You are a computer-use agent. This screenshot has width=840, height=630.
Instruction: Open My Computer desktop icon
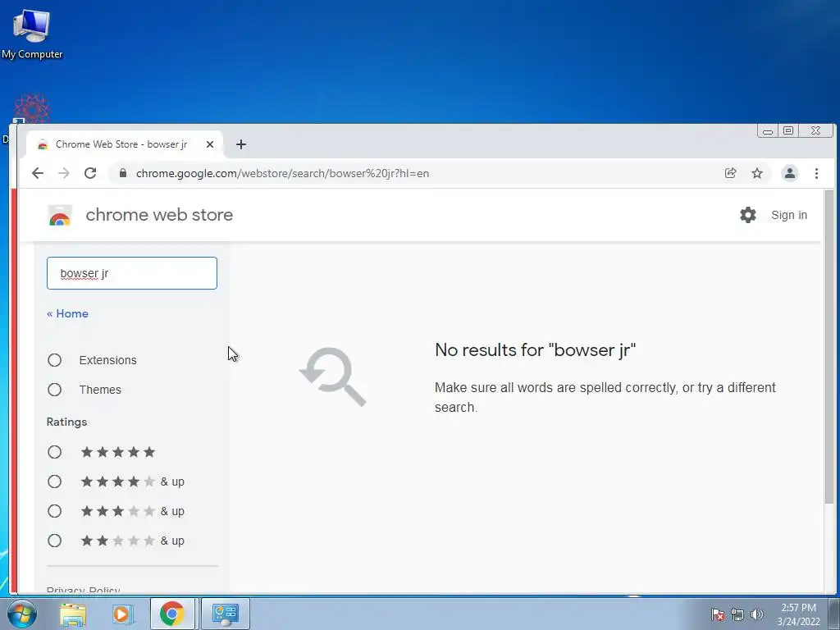pyautogui.click(x=32, y=34)
